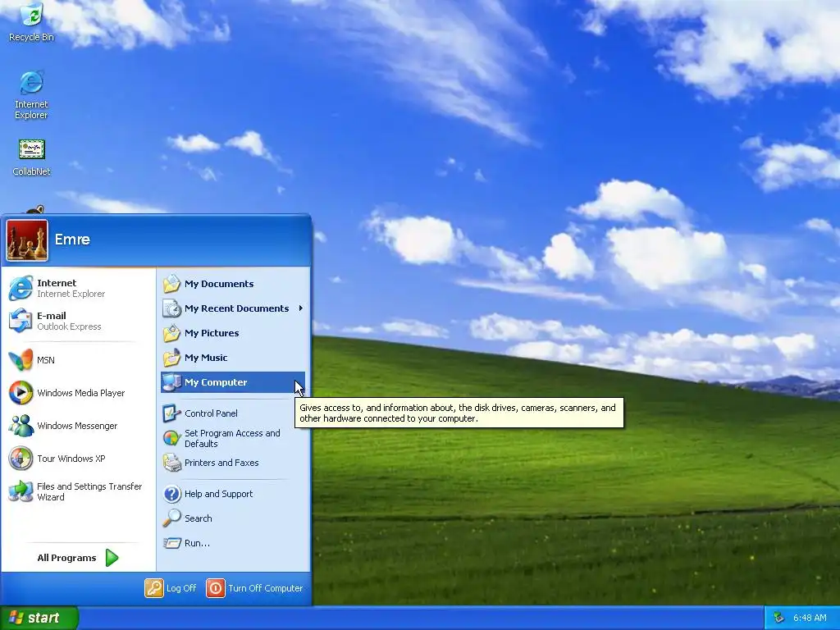840x630 pixels.
Task: Click the Outlook Express E-mail icon
Action: tap(21, 321)
